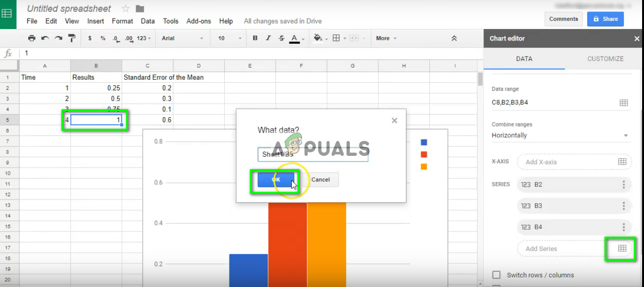Click the grid icon next to Add Series
644x287 pixels.
621,249
